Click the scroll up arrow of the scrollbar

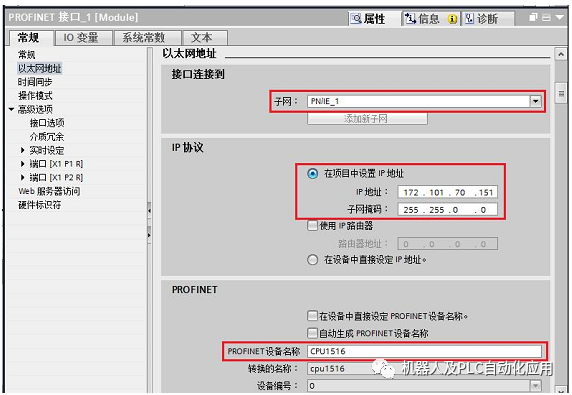coord(561,54)
